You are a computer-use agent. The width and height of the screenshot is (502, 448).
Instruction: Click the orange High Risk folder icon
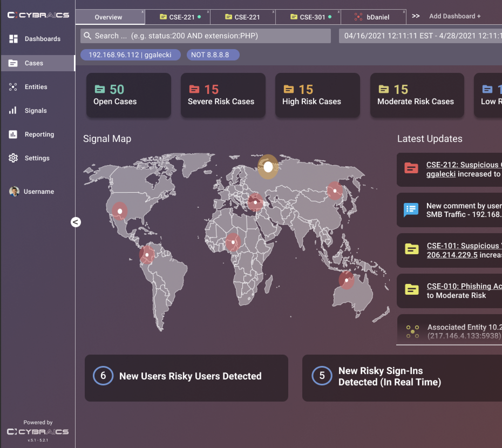pyautogui.click(x=289, y=89)
